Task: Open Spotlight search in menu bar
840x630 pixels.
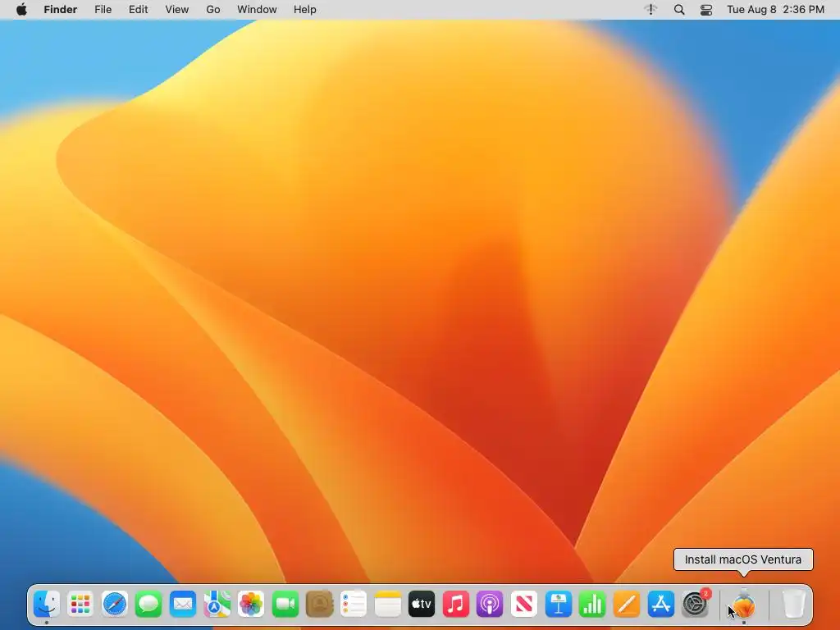Action: (679, 10)
